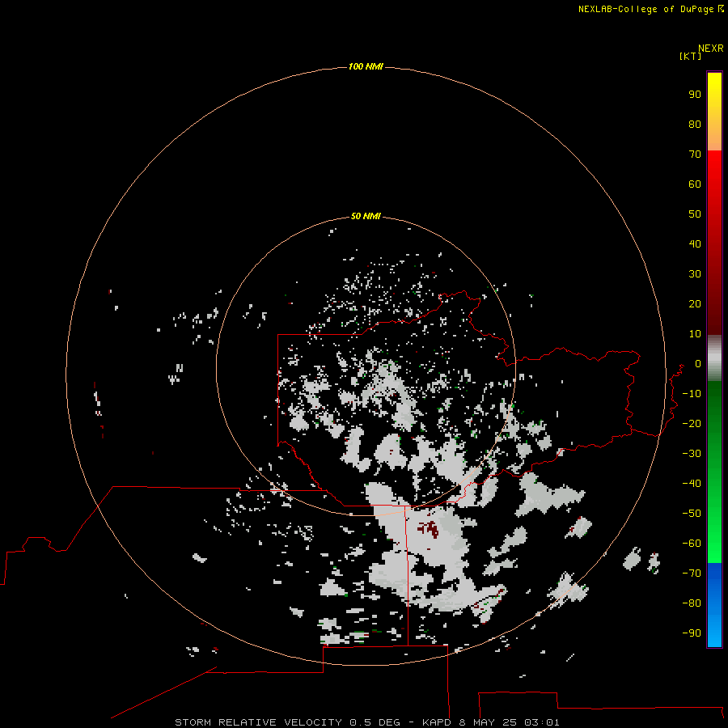The image size is (728, 728).
Task: Click the '03:01' timestamp in the footer
Action: click(x=541, y=722)
